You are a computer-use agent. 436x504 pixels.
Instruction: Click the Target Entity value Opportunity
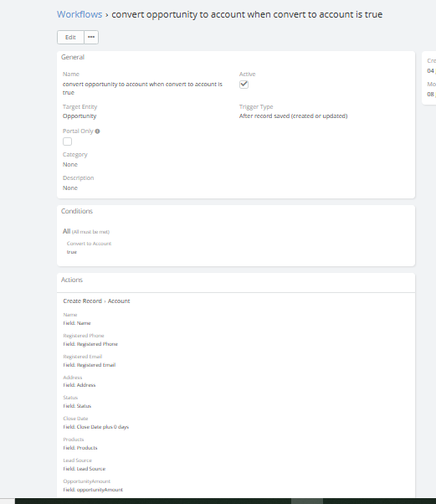80,116
